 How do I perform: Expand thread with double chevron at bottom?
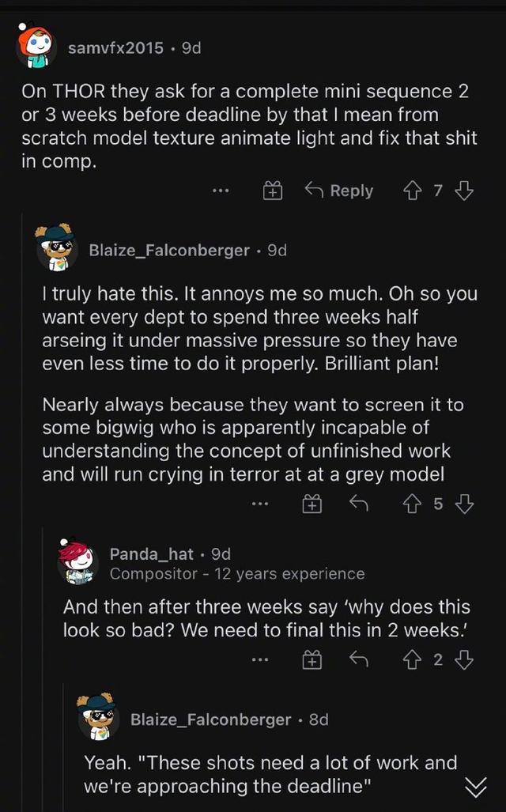pyautogui.click(x=475, y=787)
